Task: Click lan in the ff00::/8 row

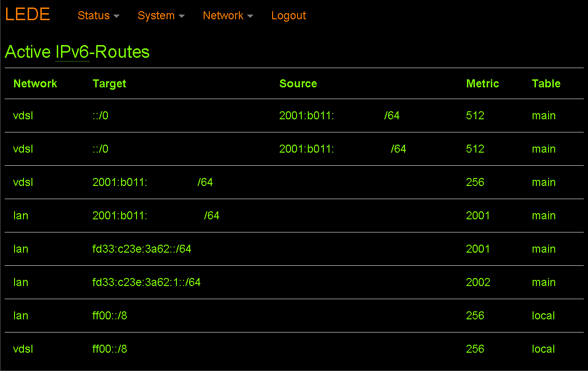Action: tap(21, 316)
